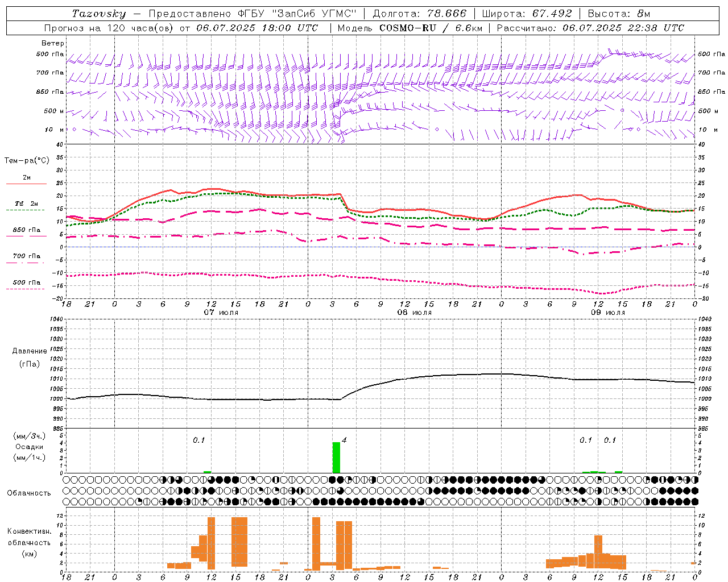
Task: Click the Ветер wind panel label
Action: pos(53,43)
